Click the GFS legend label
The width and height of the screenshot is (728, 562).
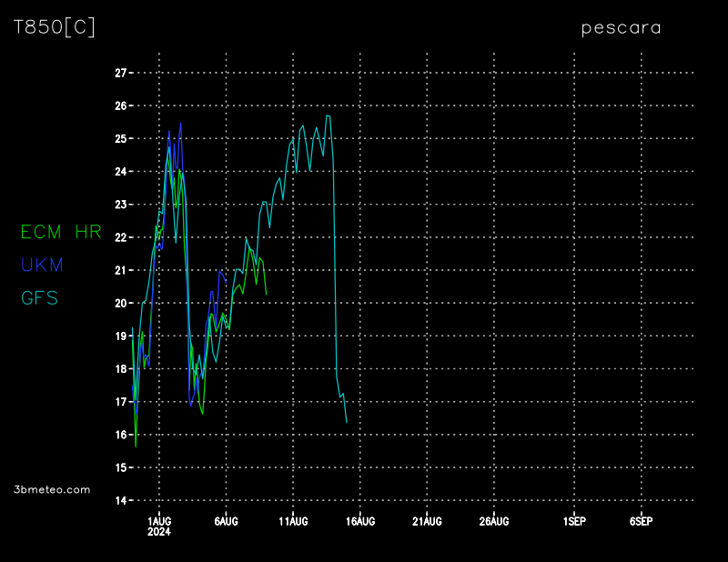[39, 298]
